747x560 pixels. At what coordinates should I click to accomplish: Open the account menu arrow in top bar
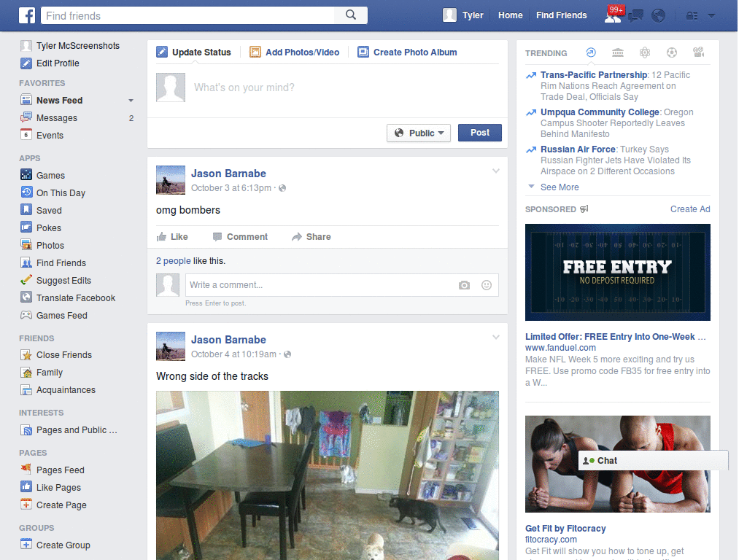point(712,16)
